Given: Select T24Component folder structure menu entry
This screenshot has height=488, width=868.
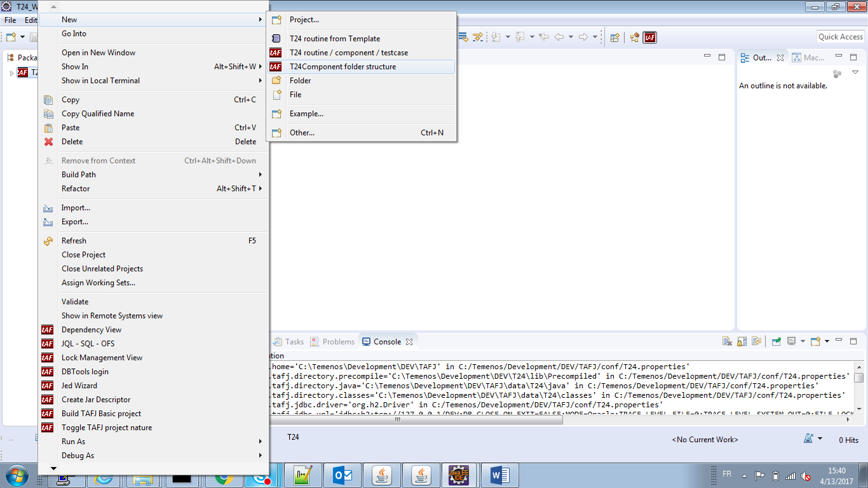Looking at the screenshot, I should [342, 67].
